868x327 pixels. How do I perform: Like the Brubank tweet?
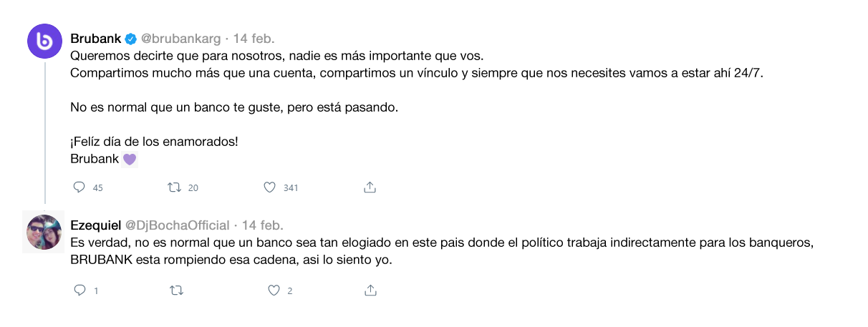point(270,187)
